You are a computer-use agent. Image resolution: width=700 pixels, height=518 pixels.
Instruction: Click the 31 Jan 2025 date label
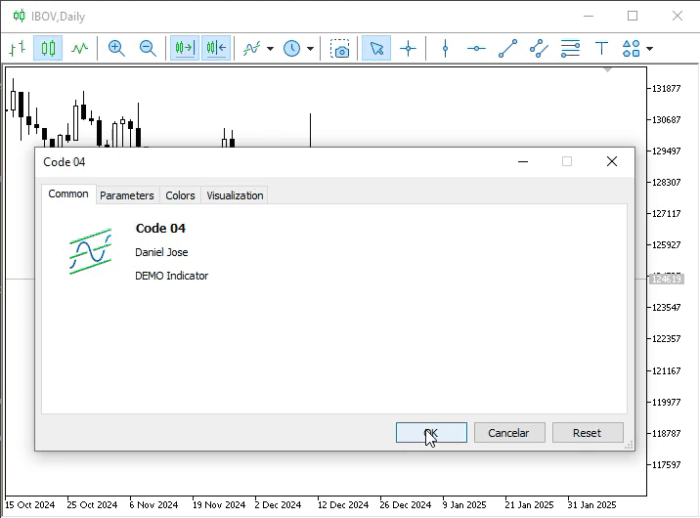[x=592, y=505]
